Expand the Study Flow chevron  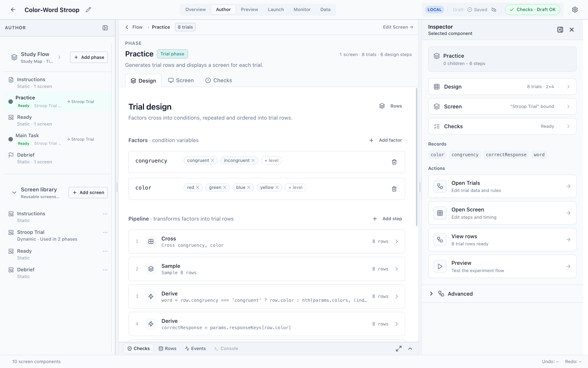click(x=59, y=57)
